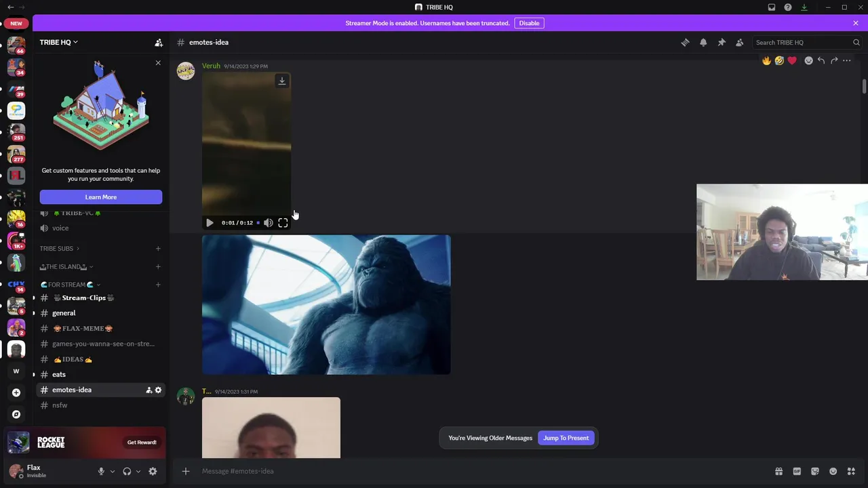The image size is (868, 488).
Task: Open the Help icon in title bar
Action: [788, 7]
